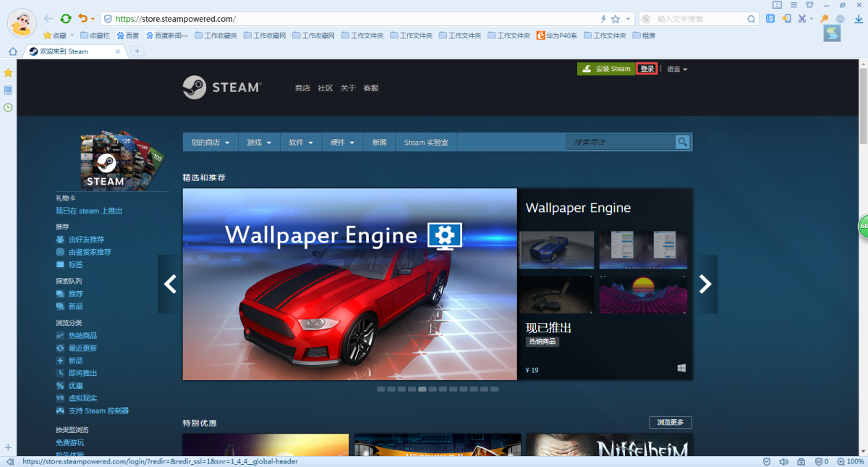868x467 pixels.
Task: Click the 搜索商店 search input field
Action: pyautogui.click(x=618, y=143)
